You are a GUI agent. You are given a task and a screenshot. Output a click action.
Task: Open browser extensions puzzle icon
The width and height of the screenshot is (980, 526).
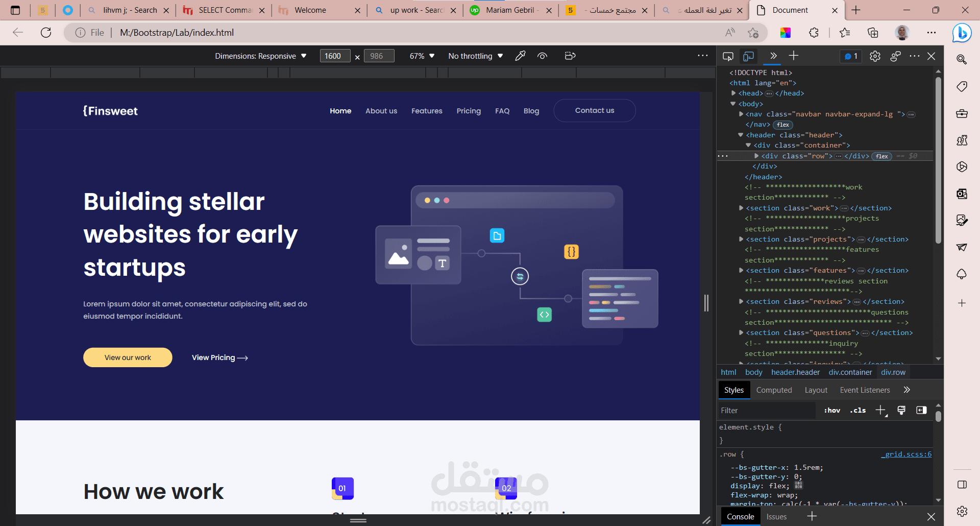(x=814, y=33)
